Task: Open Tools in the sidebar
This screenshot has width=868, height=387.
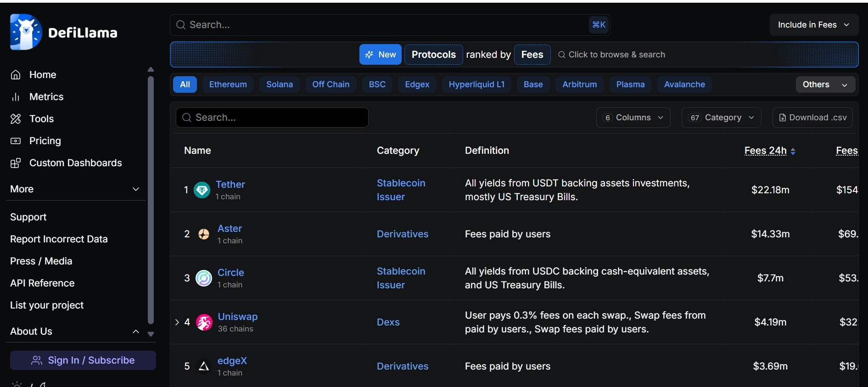Action: (x=41, y=119)
